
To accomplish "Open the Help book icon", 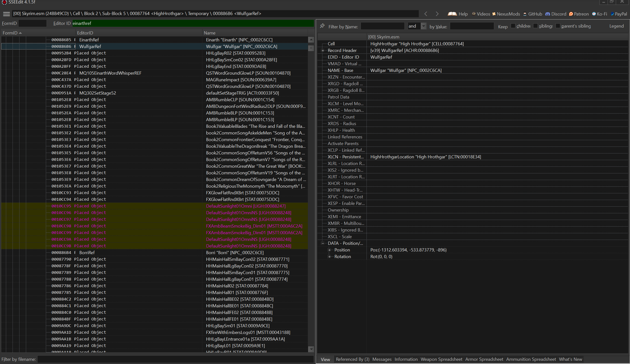I will click(x=457, y=14).
